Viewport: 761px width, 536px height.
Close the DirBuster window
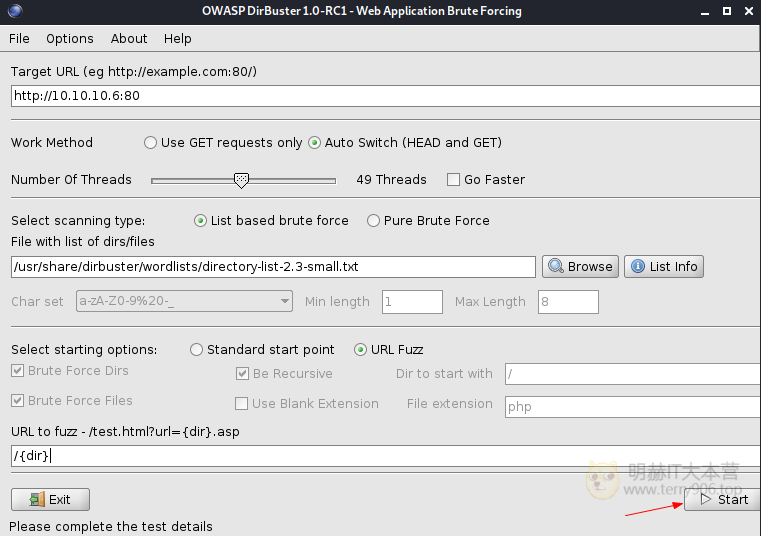coord(749,11)
